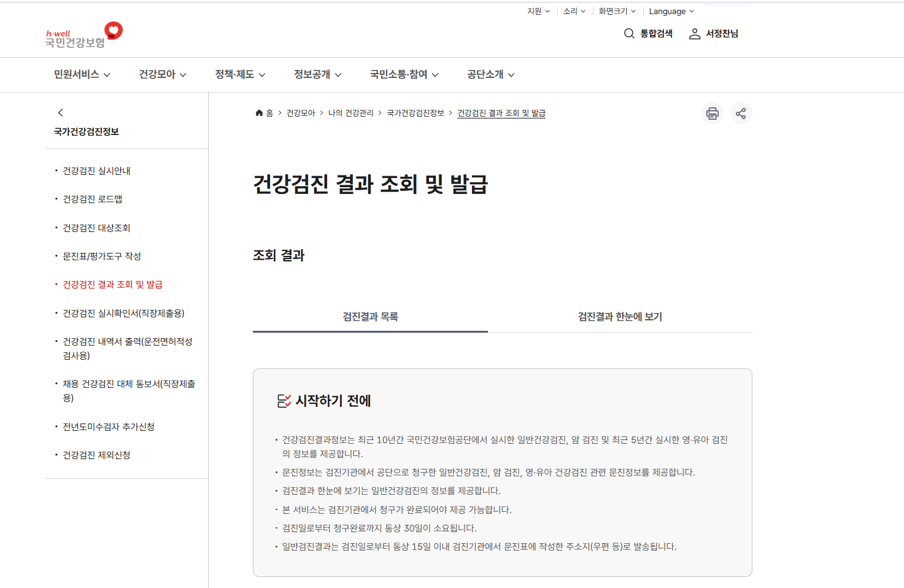Screen dimensions: 904x588
Task: Click the 통합검색 magnifier icon
Action: click(x=629, y=34)
